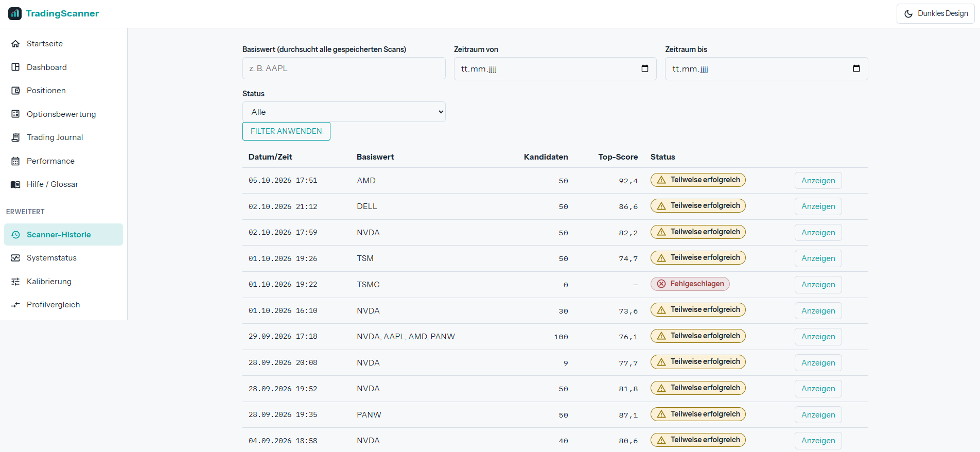The width and height of the screenshot is (980, 452).
Task: Open calendar picker for Zeitraum bis
Action: click(x=856, y=68)
